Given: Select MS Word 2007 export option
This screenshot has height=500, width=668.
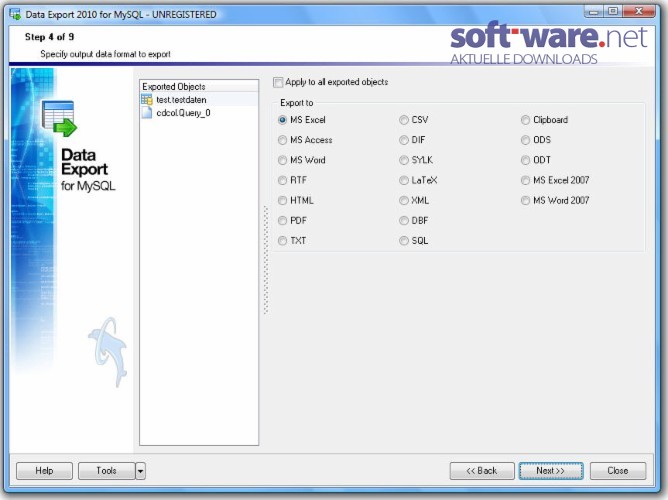Looking at the screenshot, I should (525, 201).
